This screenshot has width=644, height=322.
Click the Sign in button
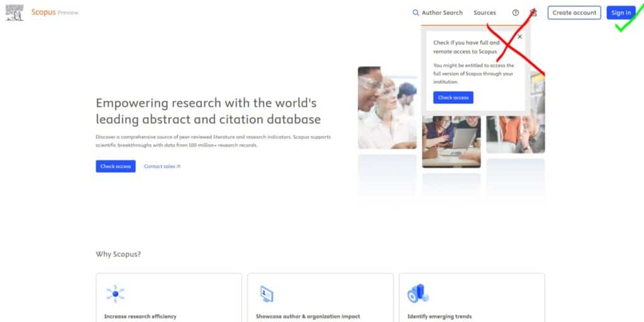pyautogui.click(x=621, y=13)
